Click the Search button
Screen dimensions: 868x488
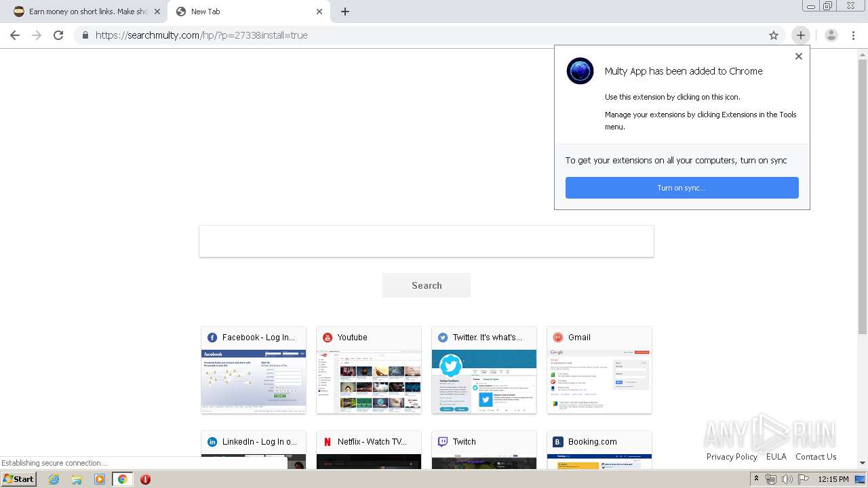click(x=427, y=285)
